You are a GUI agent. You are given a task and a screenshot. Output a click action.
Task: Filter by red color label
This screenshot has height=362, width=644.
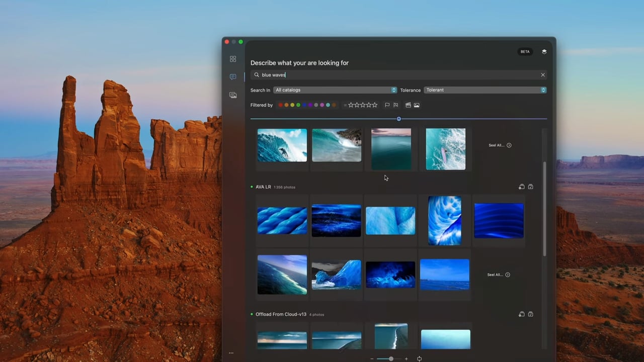click(x=280, y=105)
